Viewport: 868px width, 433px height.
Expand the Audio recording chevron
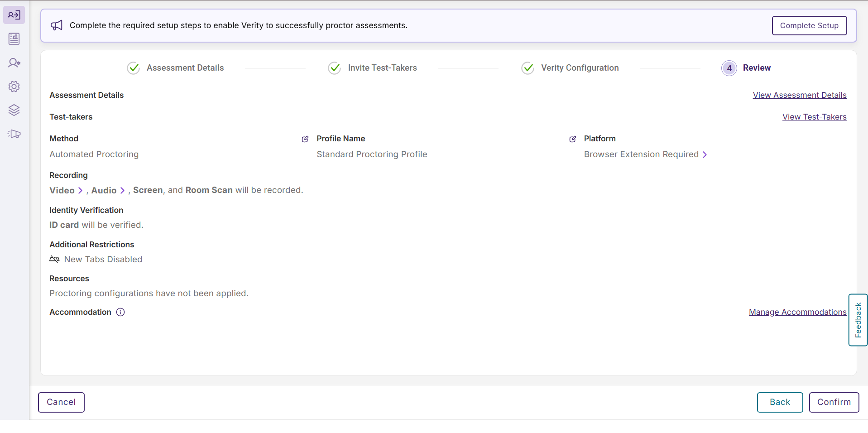[122, 191]
